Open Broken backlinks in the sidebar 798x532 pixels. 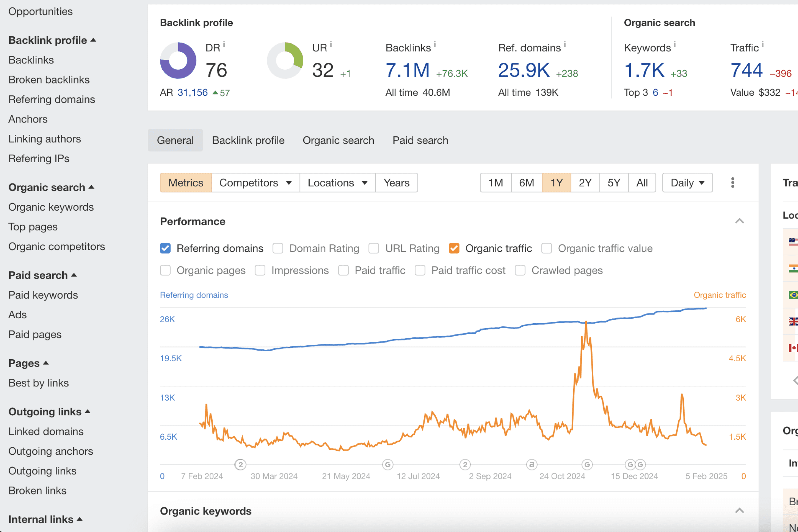coord(49,80)
